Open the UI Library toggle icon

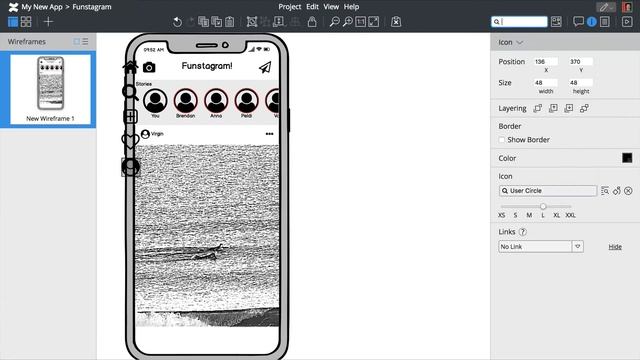pos(556,22)
